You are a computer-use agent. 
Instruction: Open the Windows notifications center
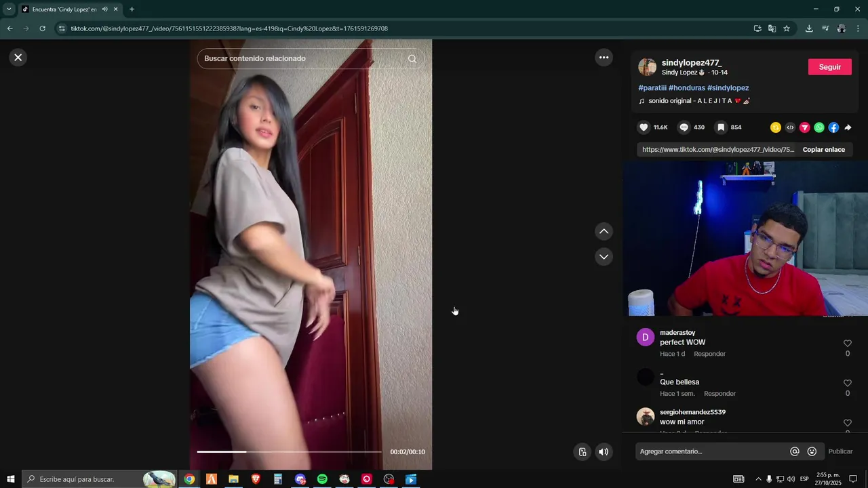click(x=853, y=479)
